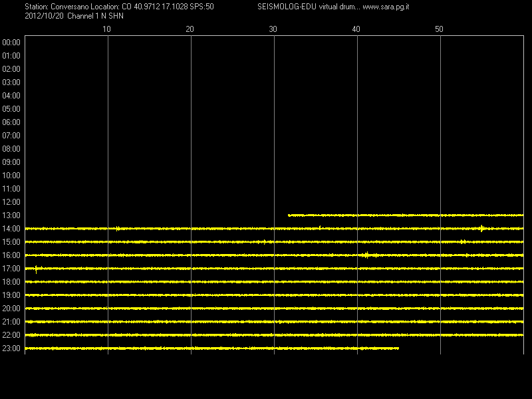Viewport: 532px width, 399px height.
Task: Click the 20:00 hour label
Action: 11,309
